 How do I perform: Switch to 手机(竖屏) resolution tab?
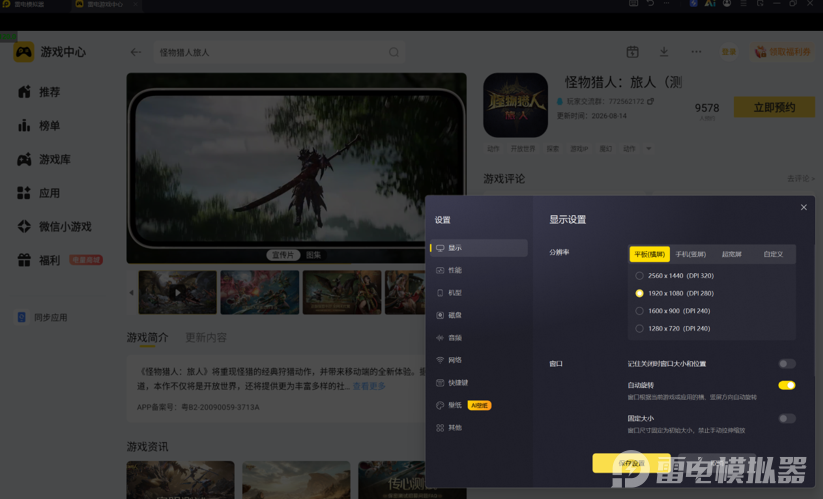point(691,254)
